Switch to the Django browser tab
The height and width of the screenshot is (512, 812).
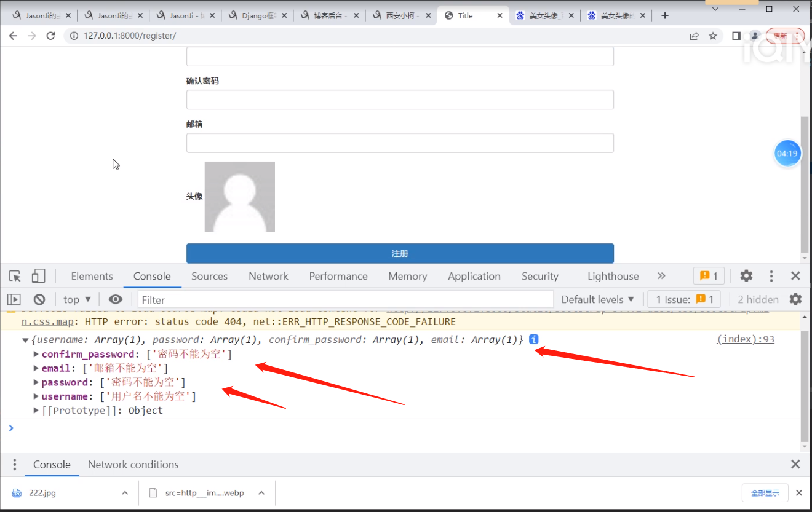tap(258, 16)
